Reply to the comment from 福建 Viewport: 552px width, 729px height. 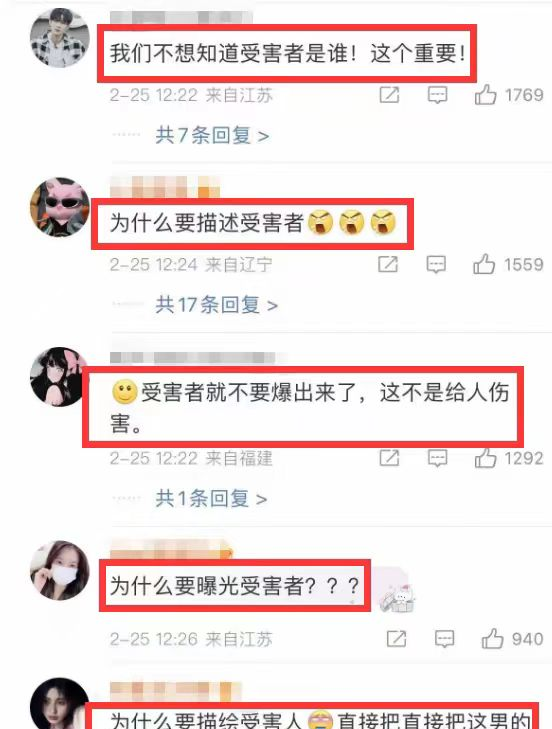click(437, 458)
